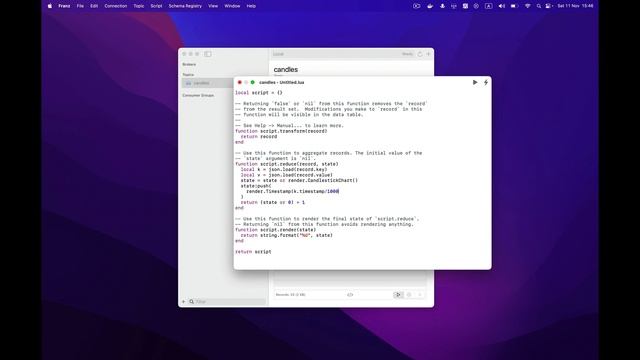
Task: Click the highlighted forward icon in the records footer
Action: tap(398, 295)
